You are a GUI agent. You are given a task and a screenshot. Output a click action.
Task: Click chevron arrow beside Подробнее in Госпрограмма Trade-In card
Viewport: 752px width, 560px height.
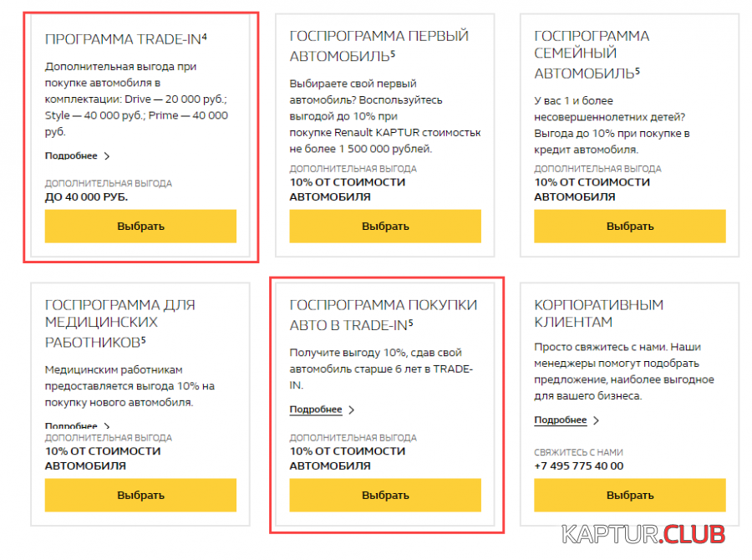point(352,410)
